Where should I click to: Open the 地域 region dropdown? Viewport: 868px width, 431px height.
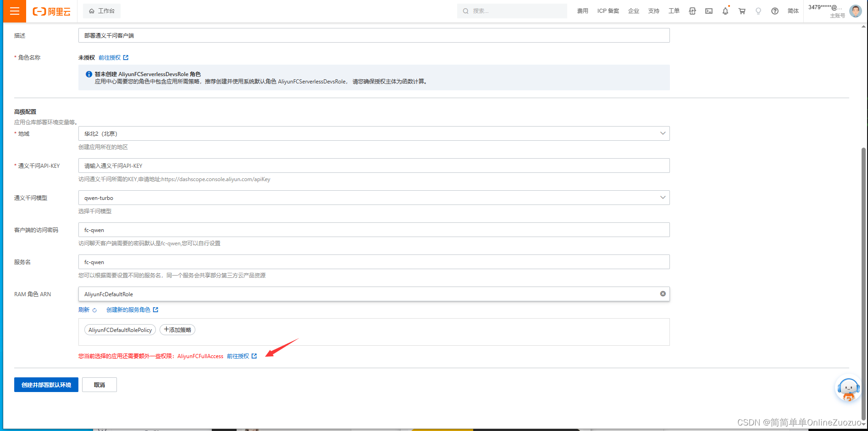[374, 133]
